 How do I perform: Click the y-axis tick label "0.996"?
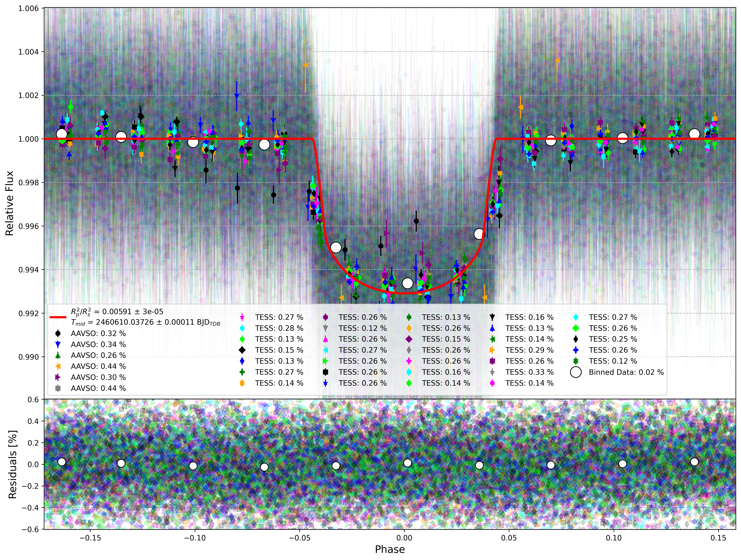(x=28, y=226)
